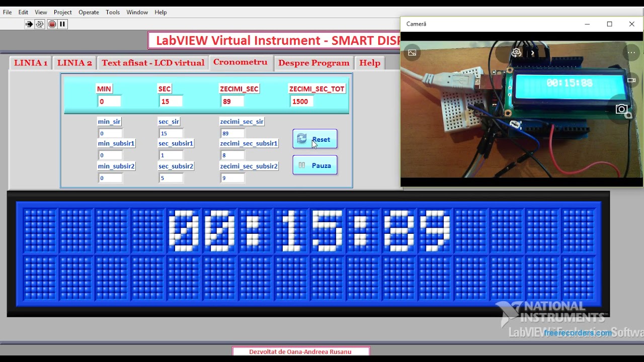Viewport: 644px width, 362px height.
Task: Switch to the LINIA 1 tab
Action: coord(31,63)
